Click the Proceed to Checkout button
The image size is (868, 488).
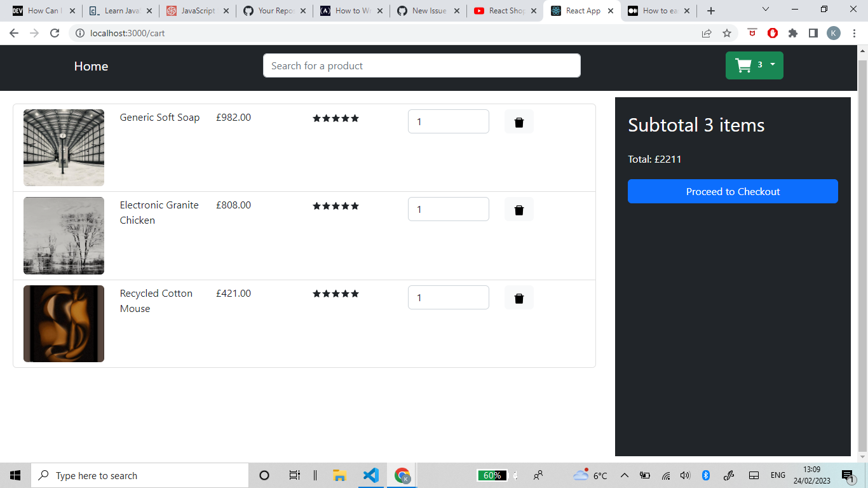click(x=732, y=191)
